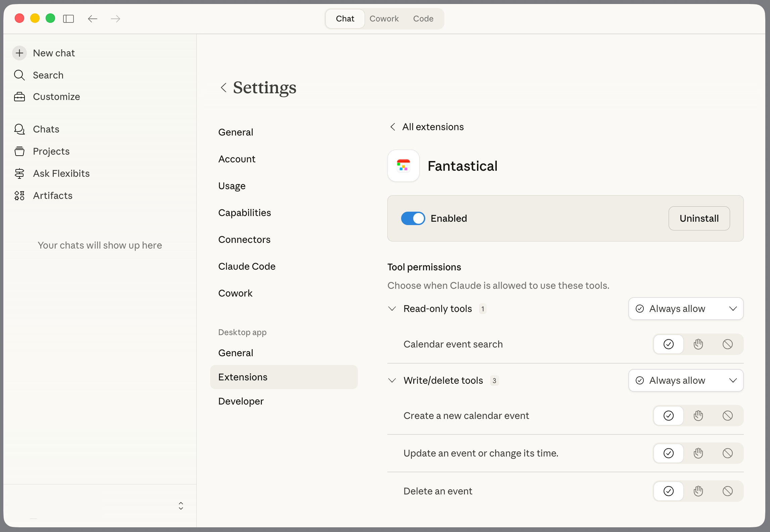Open Search from the sidebar
The width and height of the screenshot is (770, 532).
tap(48, 75)
